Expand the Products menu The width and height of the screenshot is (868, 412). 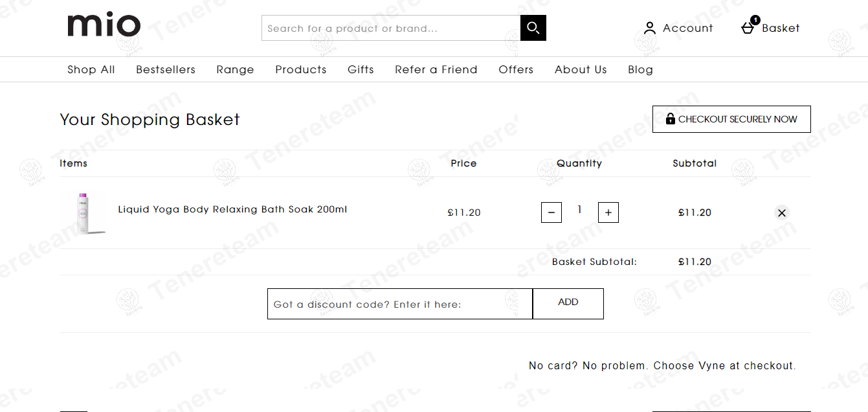point(301,69)
